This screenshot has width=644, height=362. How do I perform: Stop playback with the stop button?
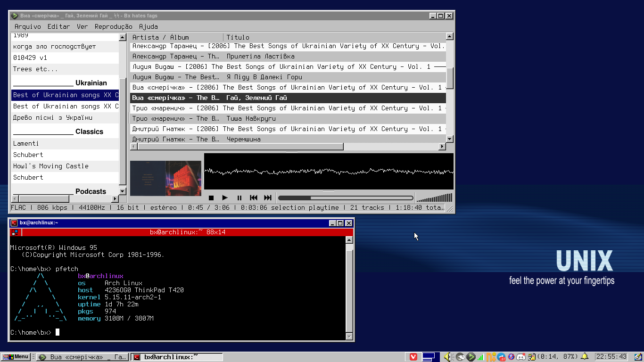211,198
